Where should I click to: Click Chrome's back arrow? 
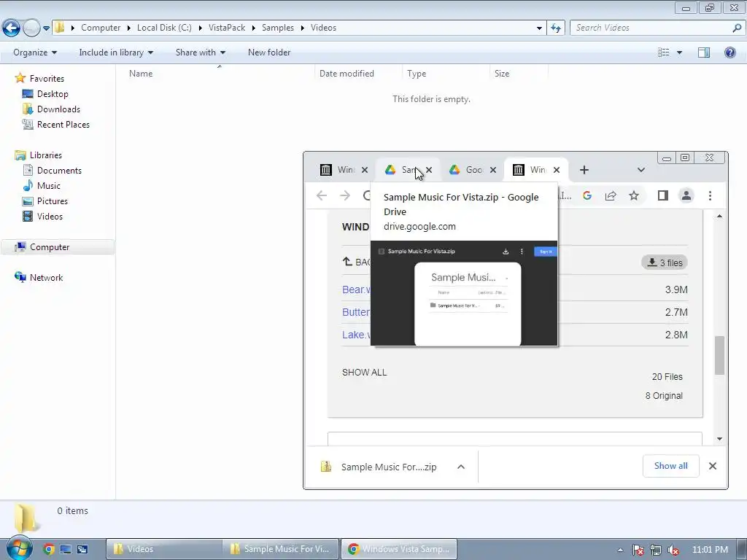point(322,195)
